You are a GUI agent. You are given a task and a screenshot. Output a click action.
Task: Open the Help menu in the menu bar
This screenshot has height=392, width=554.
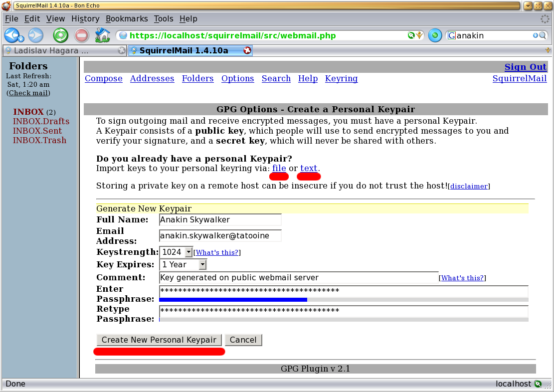click(188, 19)
